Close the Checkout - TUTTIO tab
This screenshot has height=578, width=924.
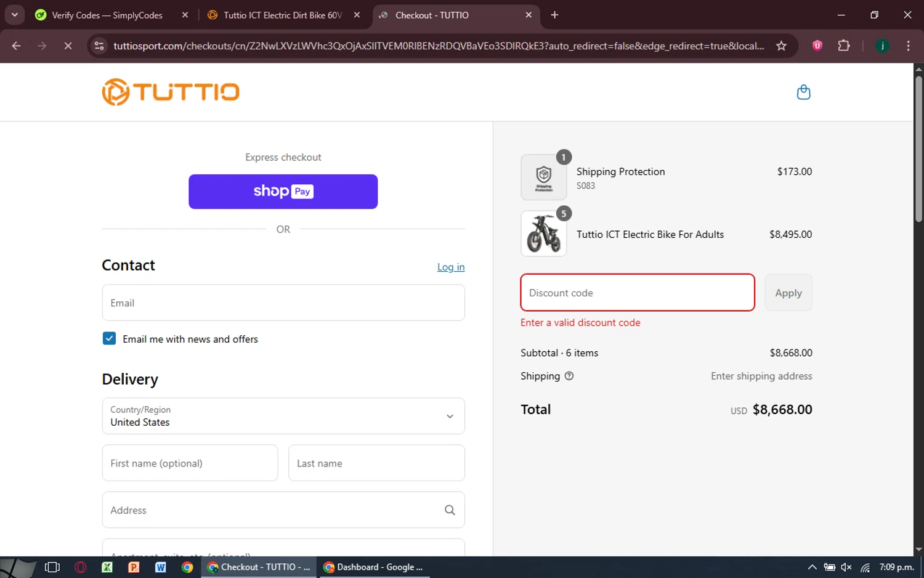point(529,15)
